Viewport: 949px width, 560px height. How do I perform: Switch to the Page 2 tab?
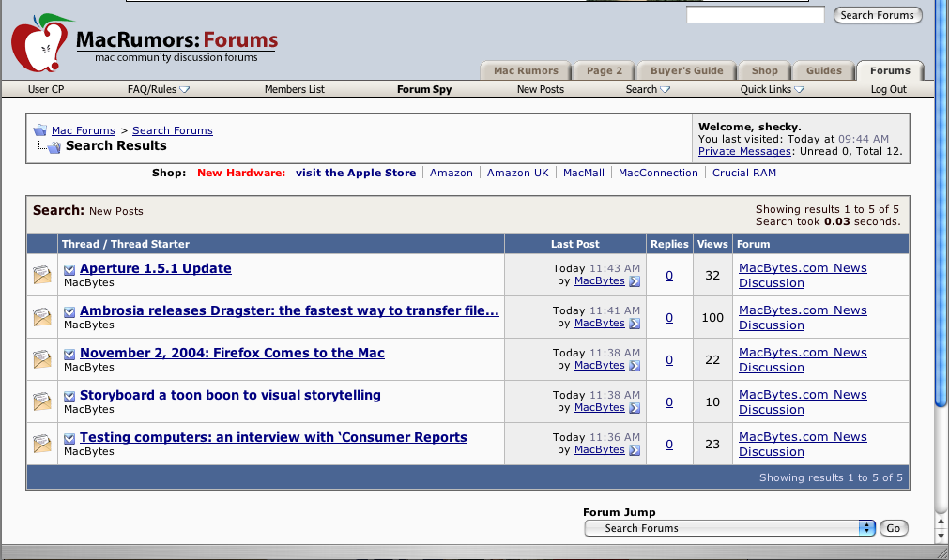(604, 70)
